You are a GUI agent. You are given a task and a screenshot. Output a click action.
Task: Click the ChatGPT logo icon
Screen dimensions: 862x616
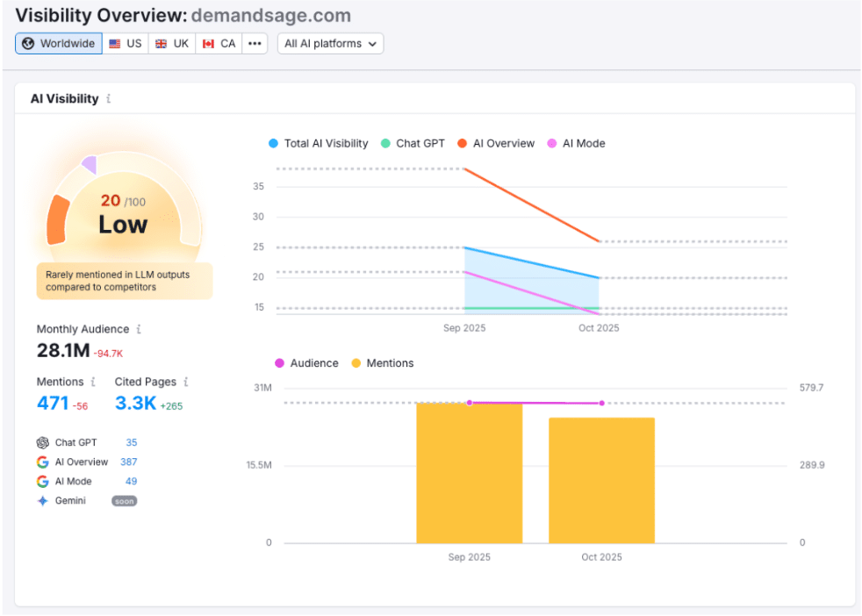point(43,442)
